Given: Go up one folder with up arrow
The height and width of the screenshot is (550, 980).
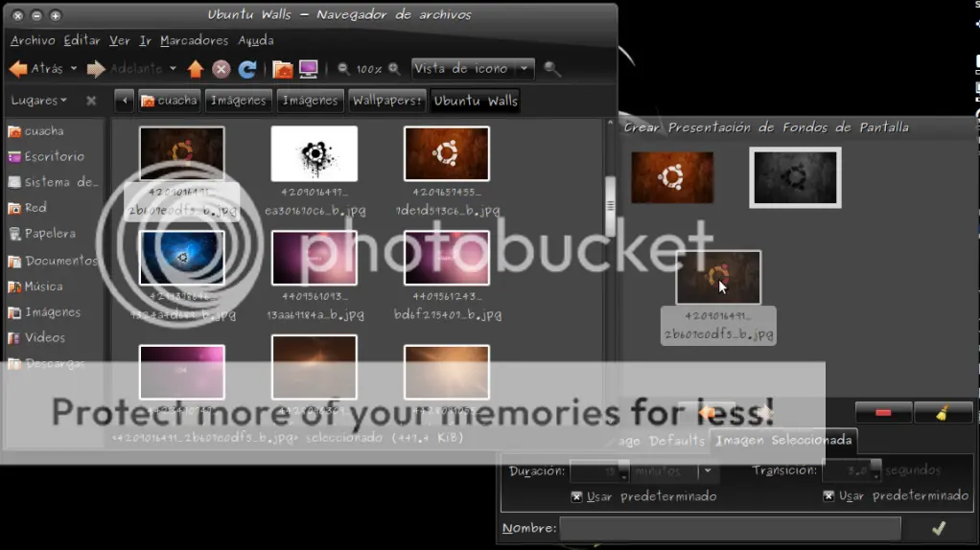Looking at the screenshot, I should click(196, 69).
